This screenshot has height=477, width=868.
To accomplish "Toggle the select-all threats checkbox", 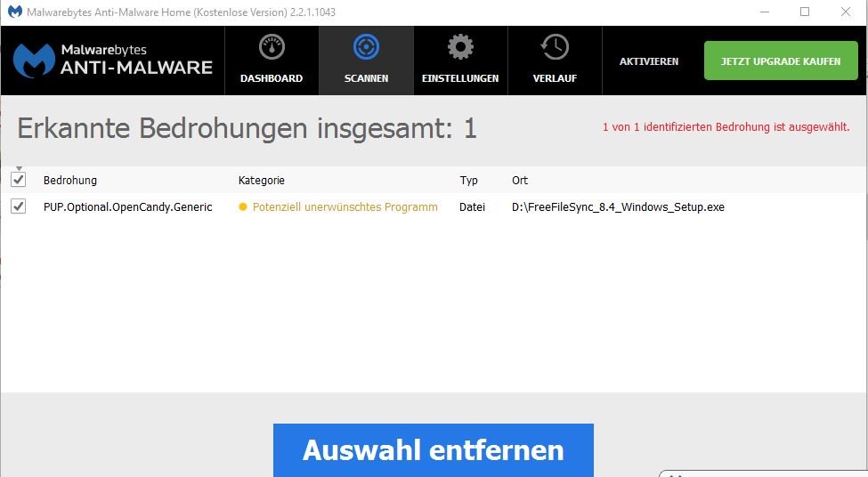I will pos(19,179).
